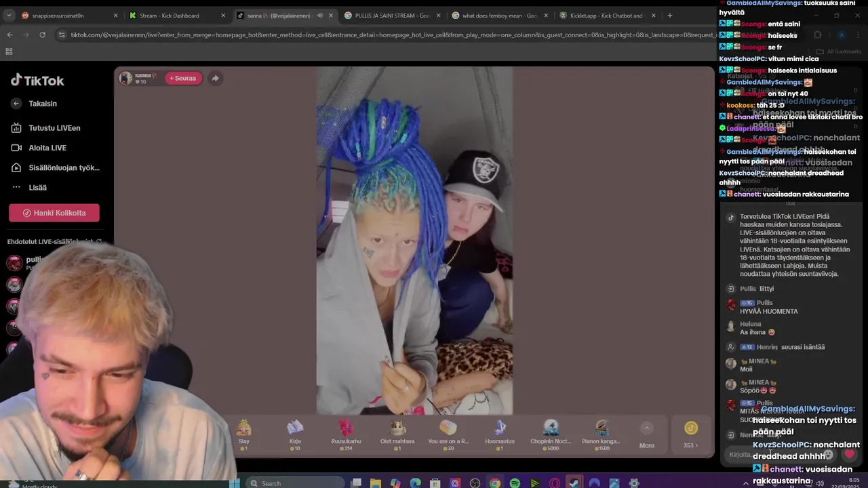Switch to what does femboy mean tab
The image size is (868, 488).
click(499, 16)
